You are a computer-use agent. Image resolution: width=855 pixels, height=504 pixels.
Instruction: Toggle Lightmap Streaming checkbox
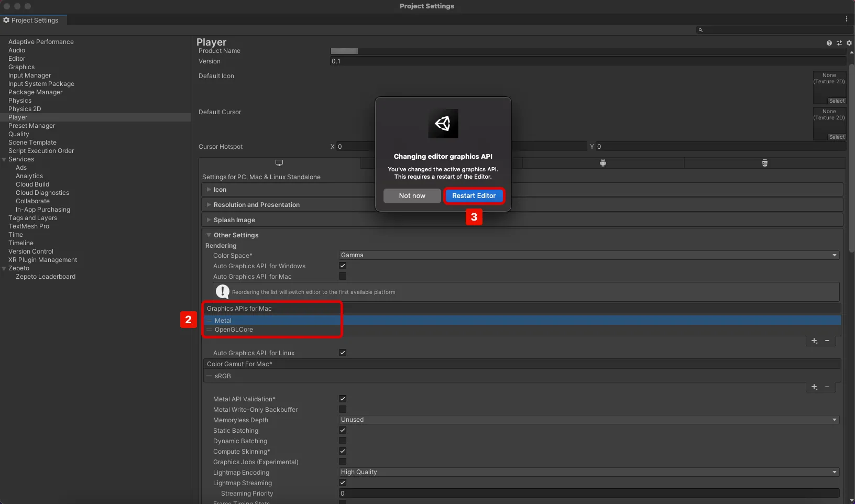(x=343, y=483)
